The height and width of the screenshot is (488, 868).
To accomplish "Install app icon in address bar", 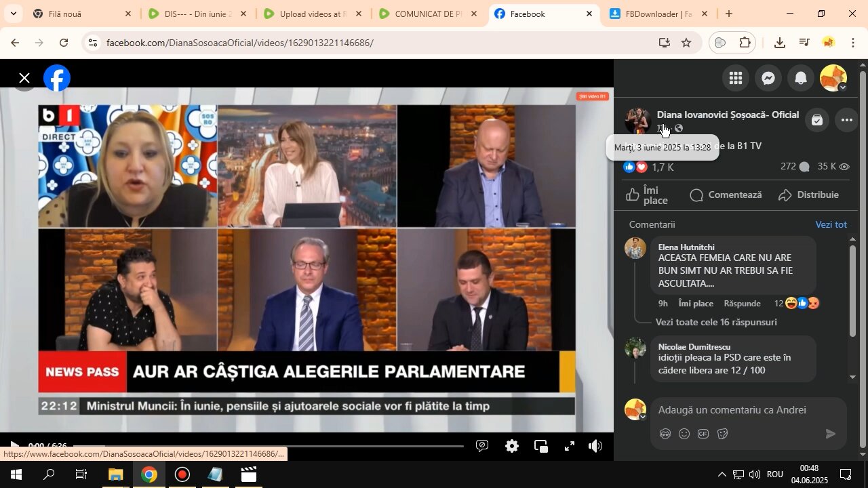I will coord(664,43).
